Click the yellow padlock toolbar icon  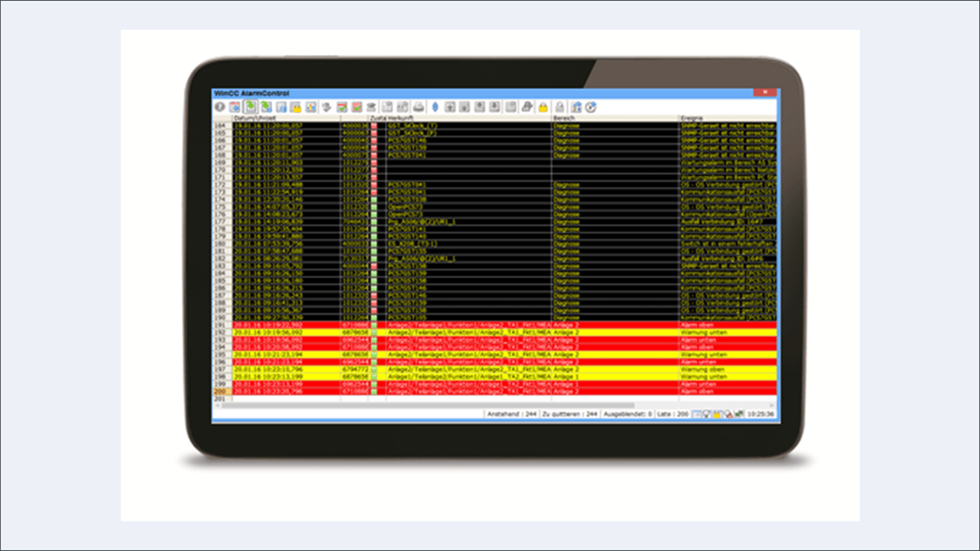543,107
